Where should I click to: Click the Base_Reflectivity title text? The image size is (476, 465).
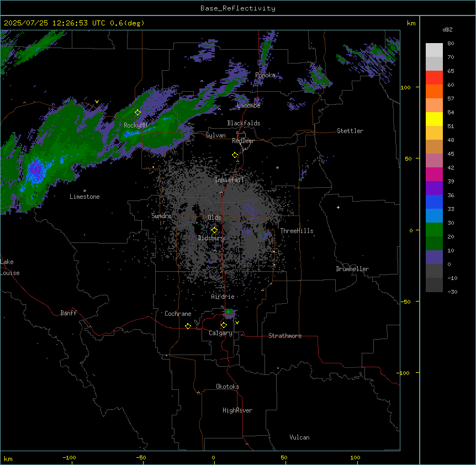point(238,8)
